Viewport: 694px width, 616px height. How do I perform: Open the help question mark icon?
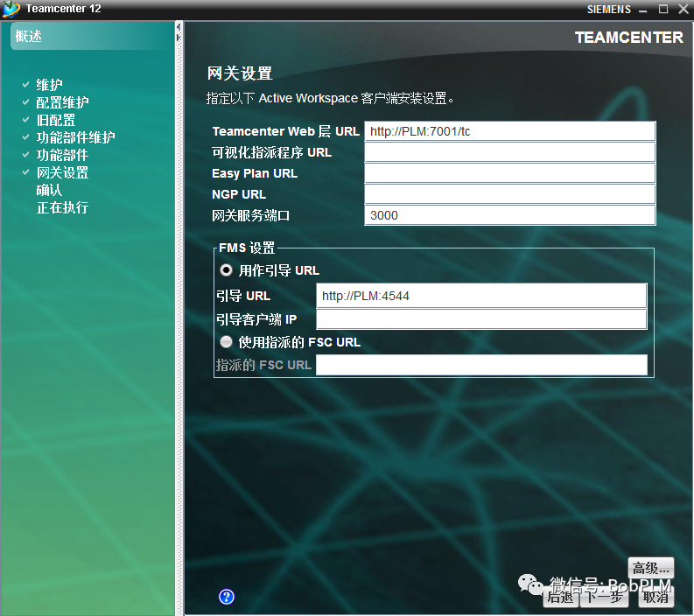226,597
